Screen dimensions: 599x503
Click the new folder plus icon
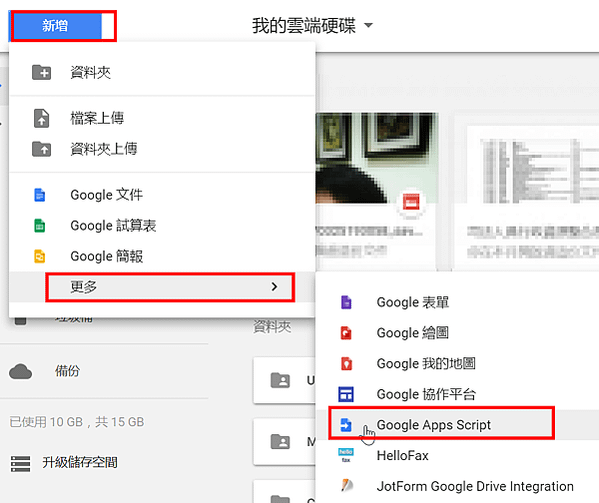click(x=41, y=72)
